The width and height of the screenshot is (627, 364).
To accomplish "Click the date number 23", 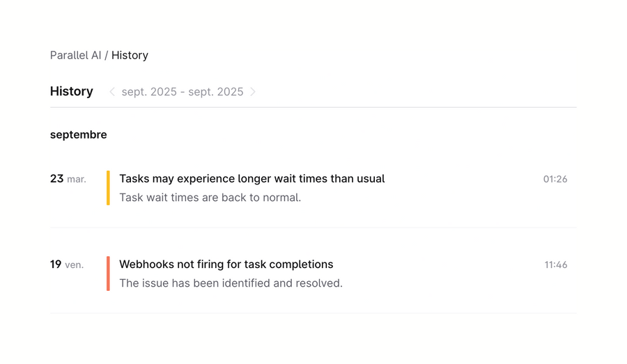I will pyautogui.click(x=56, y=179).
